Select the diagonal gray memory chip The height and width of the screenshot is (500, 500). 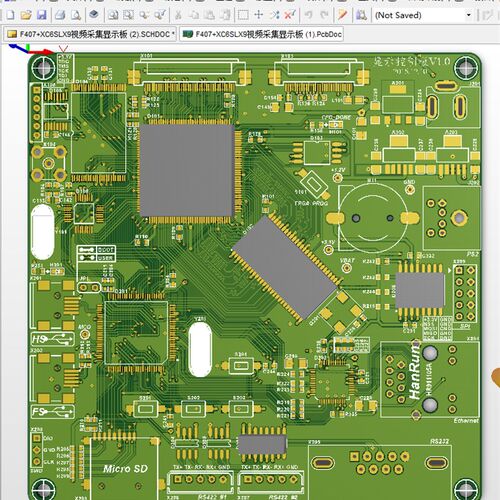(x=284, y=268)
